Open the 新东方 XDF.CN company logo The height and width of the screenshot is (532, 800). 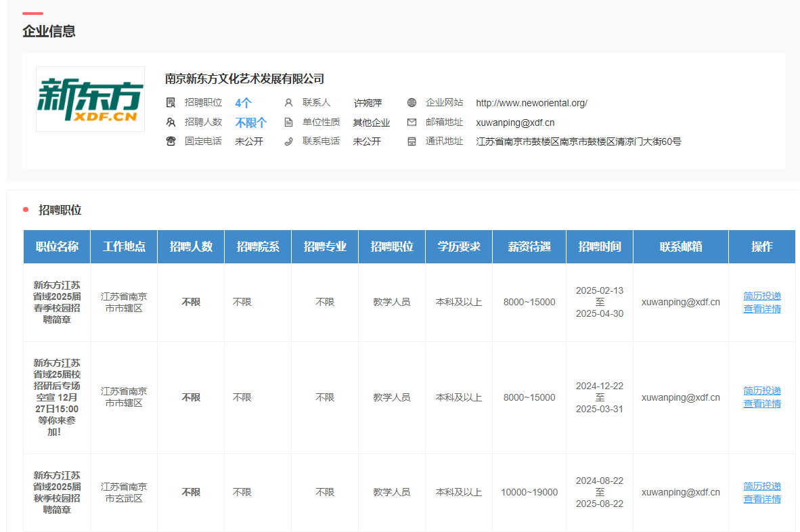90,99
